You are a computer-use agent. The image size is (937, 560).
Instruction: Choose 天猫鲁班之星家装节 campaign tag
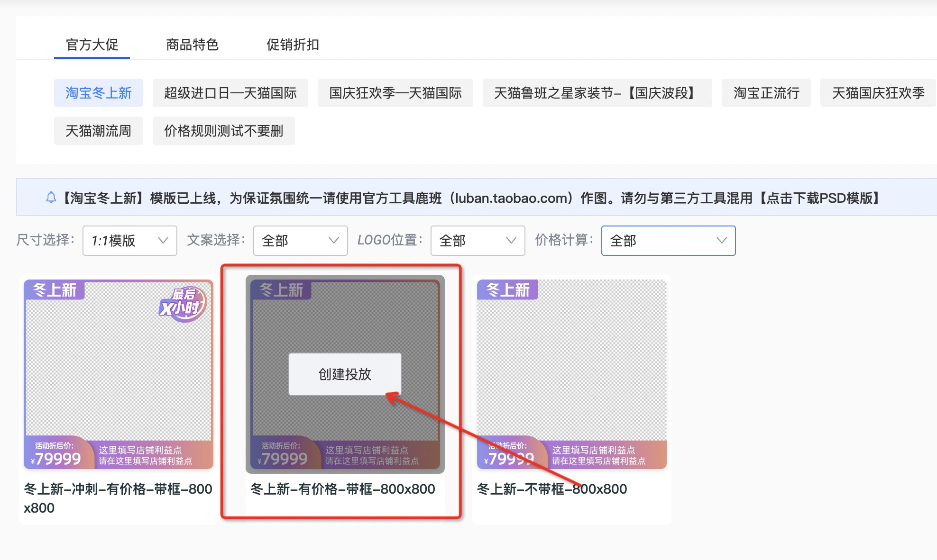(x=597, y=93)
